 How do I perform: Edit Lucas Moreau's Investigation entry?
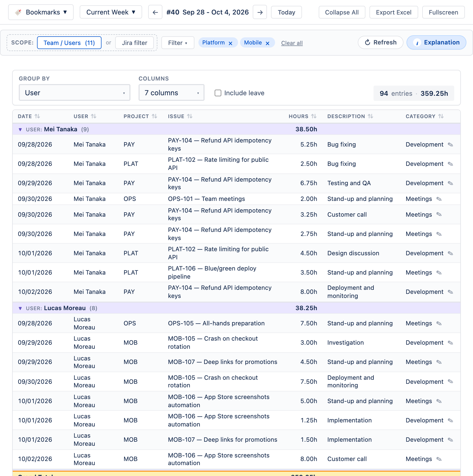(450, 343)
